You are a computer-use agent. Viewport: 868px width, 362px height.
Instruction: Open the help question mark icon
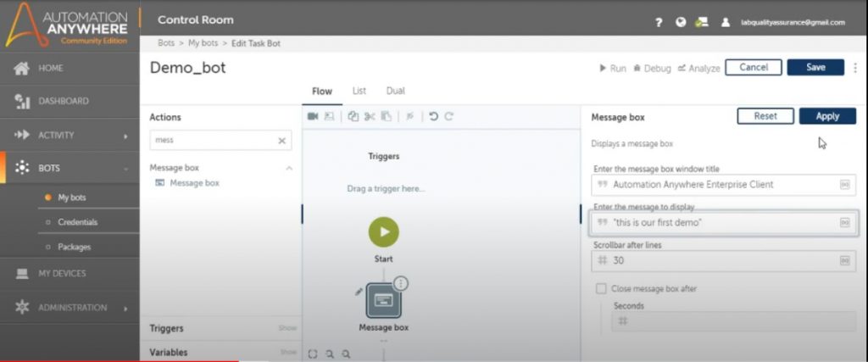point(659,23)
